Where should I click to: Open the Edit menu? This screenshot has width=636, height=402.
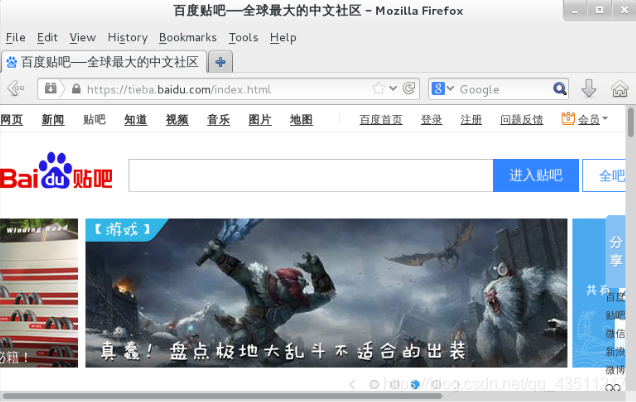[47, 37]
